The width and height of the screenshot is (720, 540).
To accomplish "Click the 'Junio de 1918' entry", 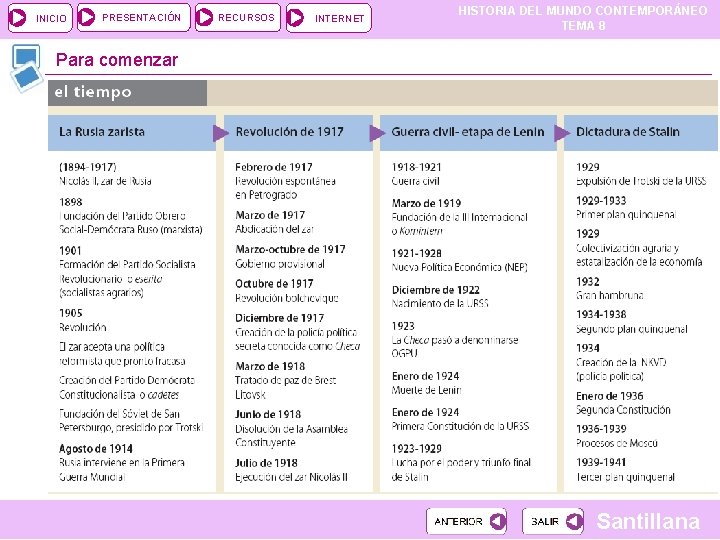I will [x=268, y=414].
